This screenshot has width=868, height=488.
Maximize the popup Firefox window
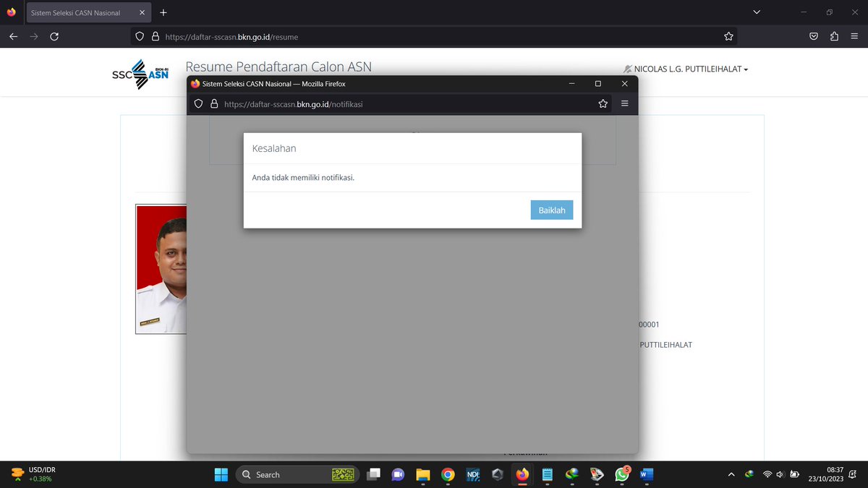click(598, 84)
